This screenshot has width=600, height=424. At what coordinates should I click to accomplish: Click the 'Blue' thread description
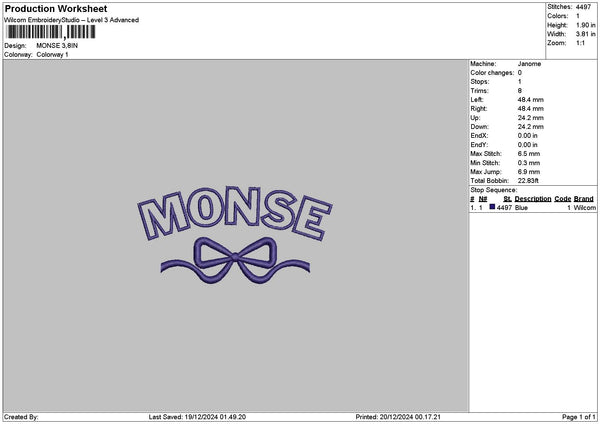click(x=521, y=207)
